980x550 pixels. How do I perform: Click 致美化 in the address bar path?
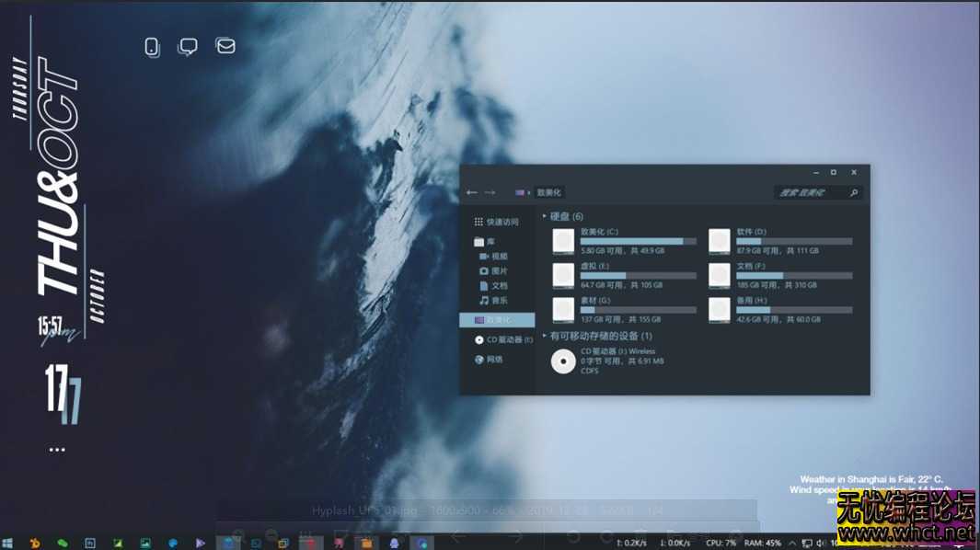(x=548, y=192)
